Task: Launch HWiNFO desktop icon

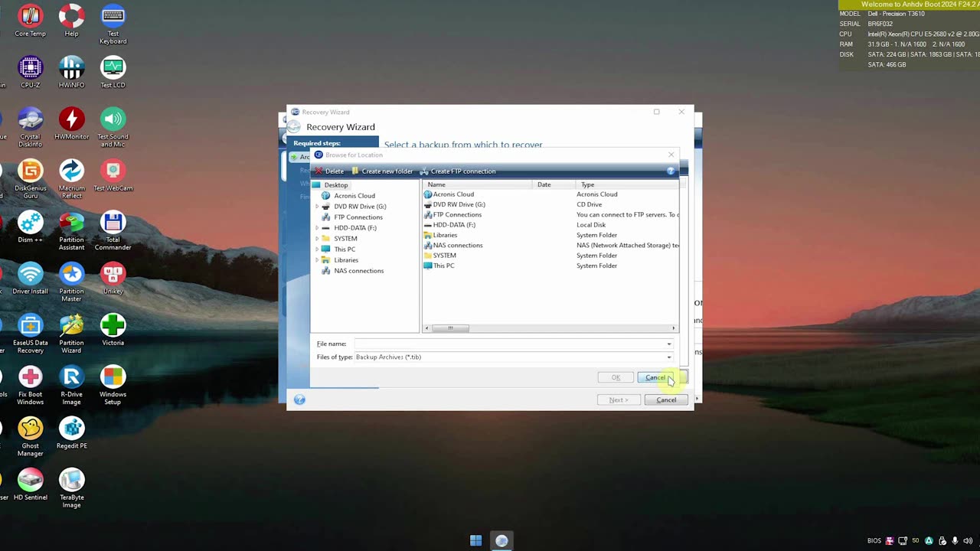Action: [x=71, y=72]
